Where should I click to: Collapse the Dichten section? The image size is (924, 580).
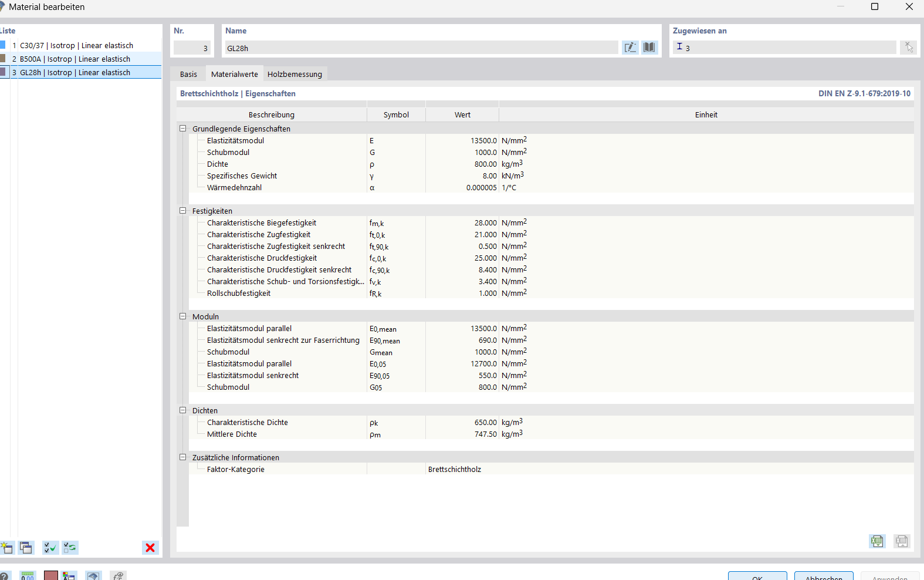tap(182, 410)
